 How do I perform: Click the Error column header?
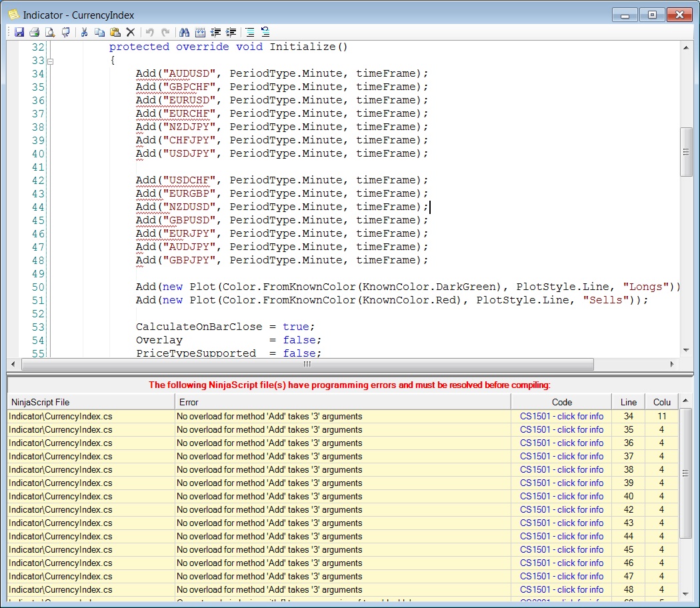pyautogui.click(x=343, y=402)
